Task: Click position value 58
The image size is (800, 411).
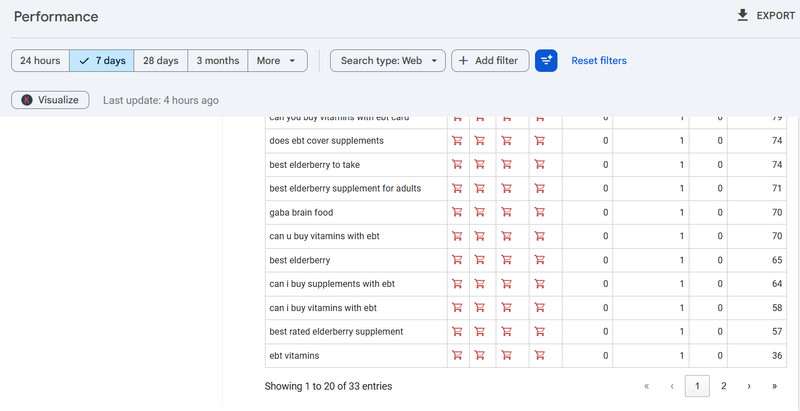Action: [x=777, y=308]
